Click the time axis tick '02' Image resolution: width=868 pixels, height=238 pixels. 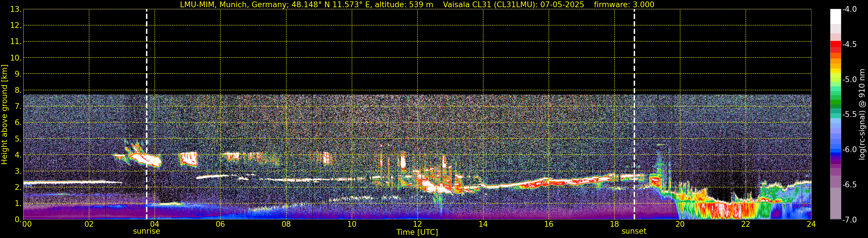tap(89, 224)
